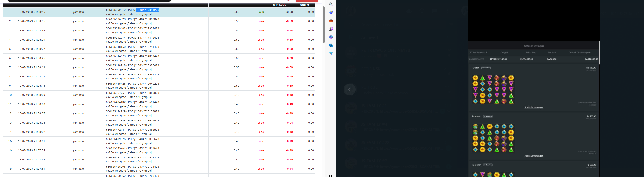The height and width of the screenshot is (177, 644).
Task: Click the Putaran Rp 480,00 symbol grid
Action: click(493, 90)
